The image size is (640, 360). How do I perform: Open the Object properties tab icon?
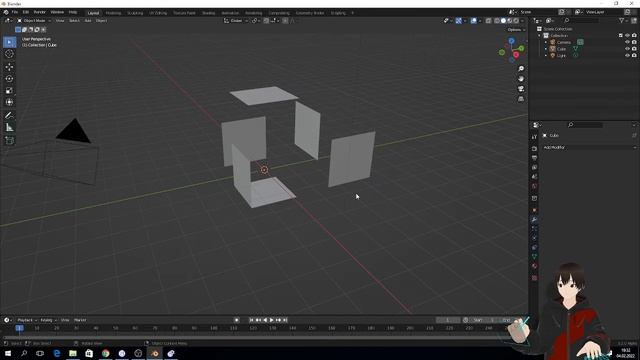534,210
